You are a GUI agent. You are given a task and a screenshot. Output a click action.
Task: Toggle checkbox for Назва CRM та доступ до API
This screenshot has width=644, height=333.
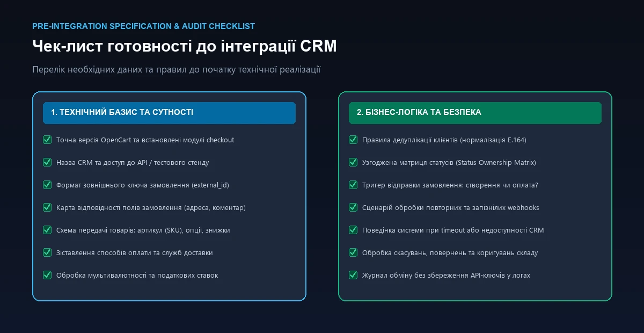click(x=47, y=162)
